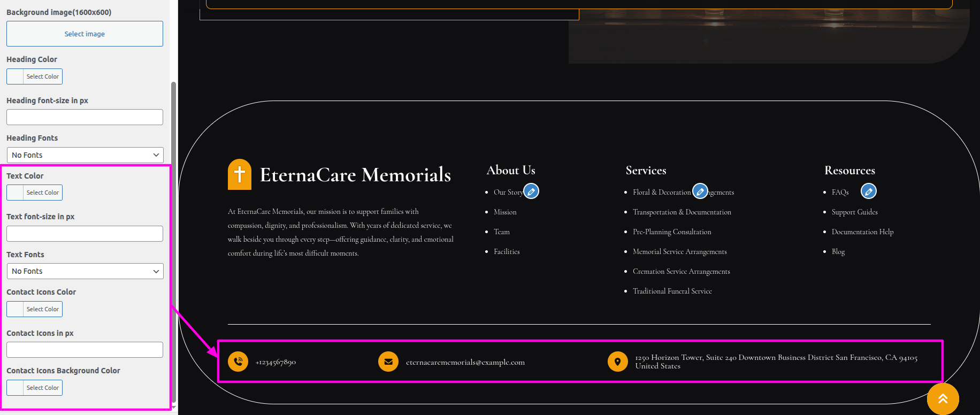The height and width of the screenshot is (415, 980).
Task: Click the edit pencil beside Our Story
Action: 531,191
